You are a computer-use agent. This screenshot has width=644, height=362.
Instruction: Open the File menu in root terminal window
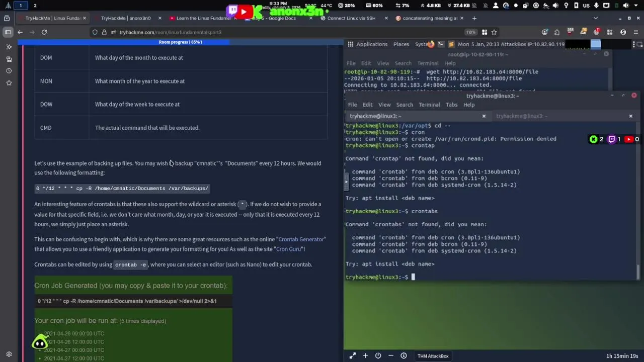tap(351, 63)
